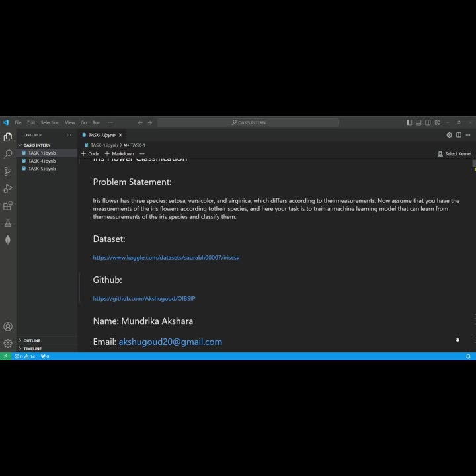476x476 pixels.
Task: Open the Source Control view
Action: pyautogui.click(x=8, y=171)
